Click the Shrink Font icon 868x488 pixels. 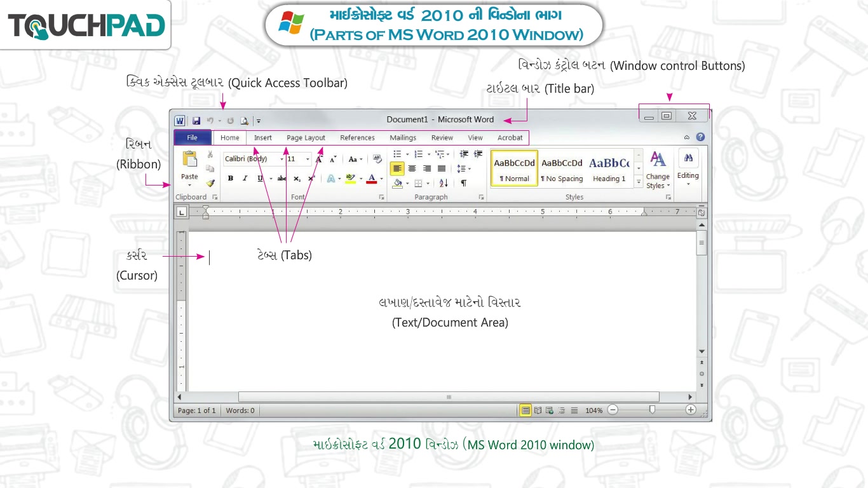pos(333,159)
